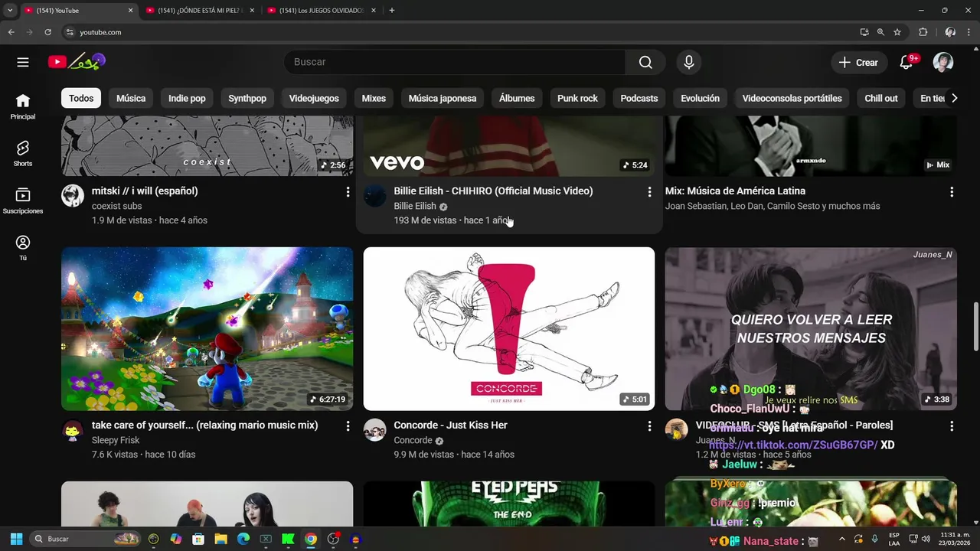Viewport: 980px width, 551px height.
Task: Go back with the browser back arrow
Action: [x=11, y=32]
